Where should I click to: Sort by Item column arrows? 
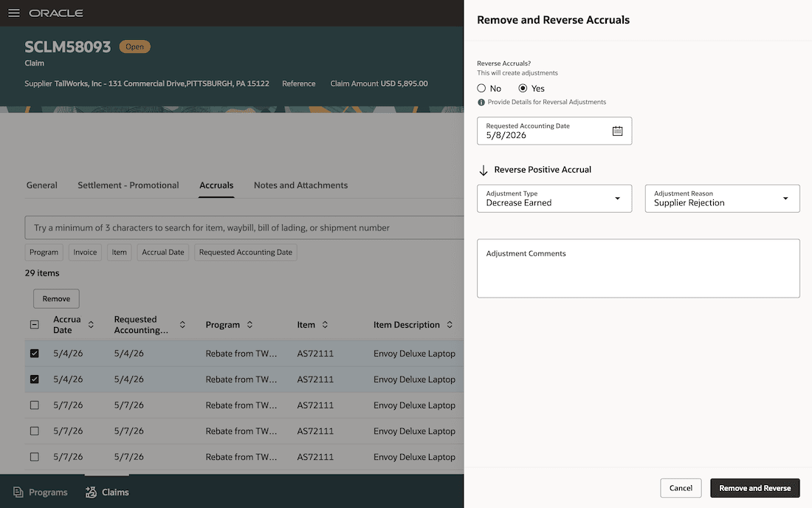point(325,325)
